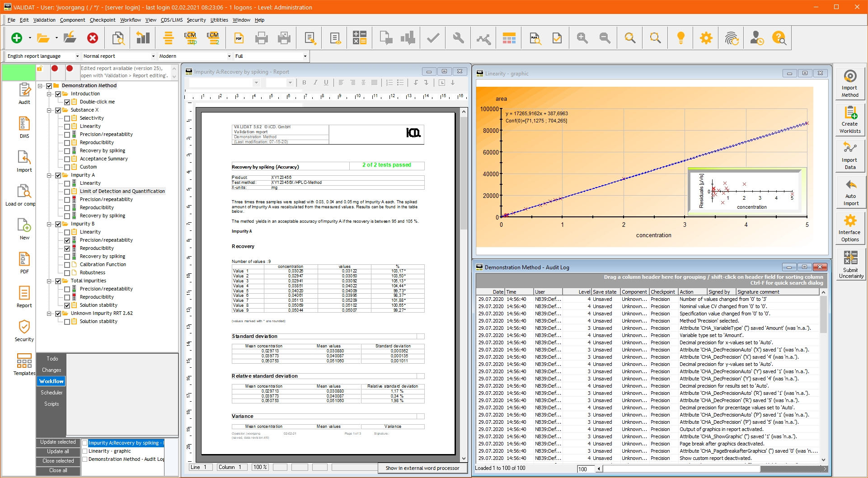Click Import Method in right panel
This screenshot has width=868, height=478.
(x=849, y=84)
